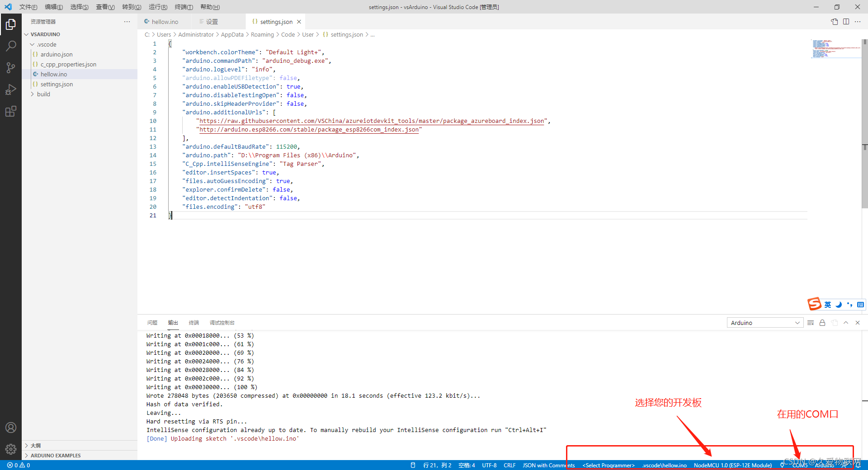868x470 pixels.
Task: Select board NodeMCU 1.0 (ESP-12E Module)
Action: click(x=733, y=465)
